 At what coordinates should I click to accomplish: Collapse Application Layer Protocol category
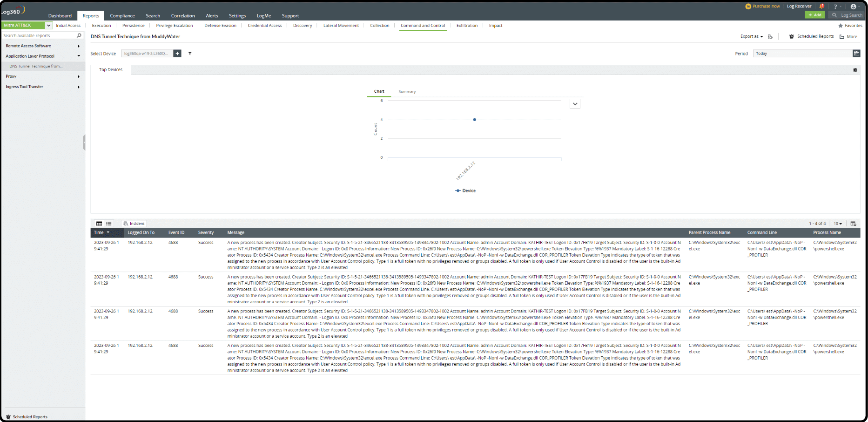tap(79, 56)
